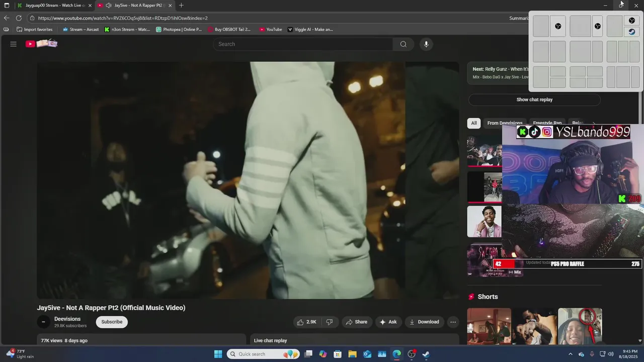Open Steam from the taskbar
644x362 pixels.
click(426, 354)
